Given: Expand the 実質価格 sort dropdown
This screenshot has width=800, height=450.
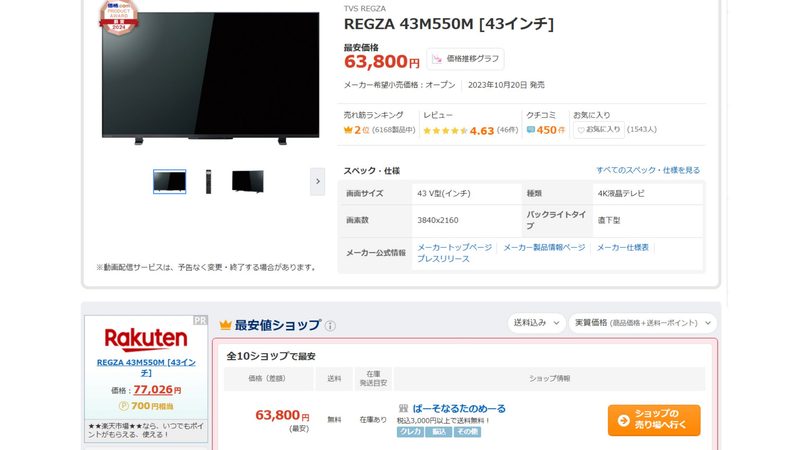Looking at the screenshot, I should [x=643, y=323].
